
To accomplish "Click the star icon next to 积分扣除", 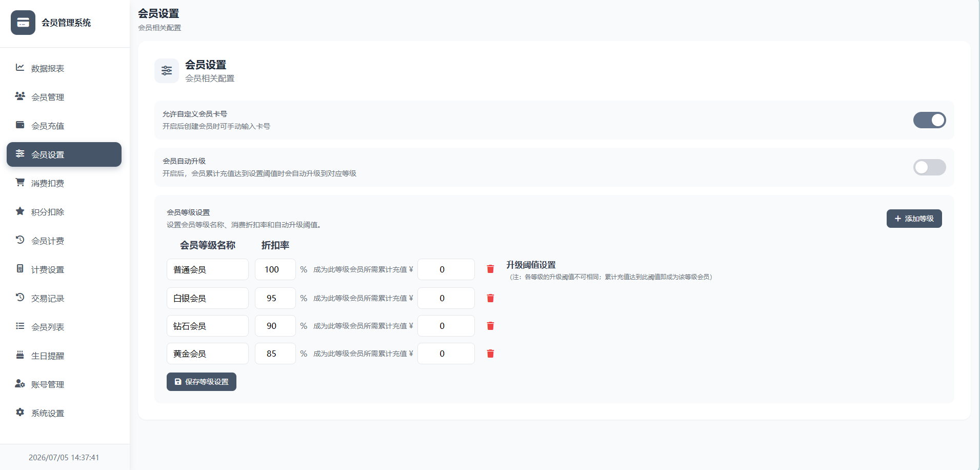I will pyautogui.click(x=20, y=211).
